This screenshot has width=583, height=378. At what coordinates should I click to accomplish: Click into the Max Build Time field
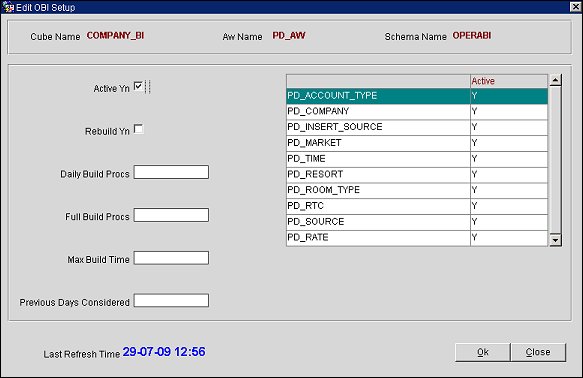click(x=171, y=258)
